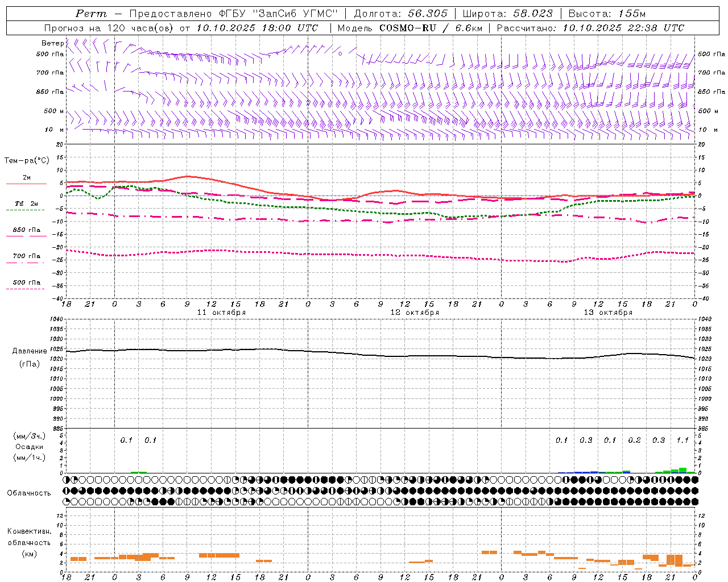The height and width of the screenshot is (582, 728).
Task: Select the text "Предоставлено ФГБУ ЗапСиб УГМС"
Action: [x=234, y=14]
